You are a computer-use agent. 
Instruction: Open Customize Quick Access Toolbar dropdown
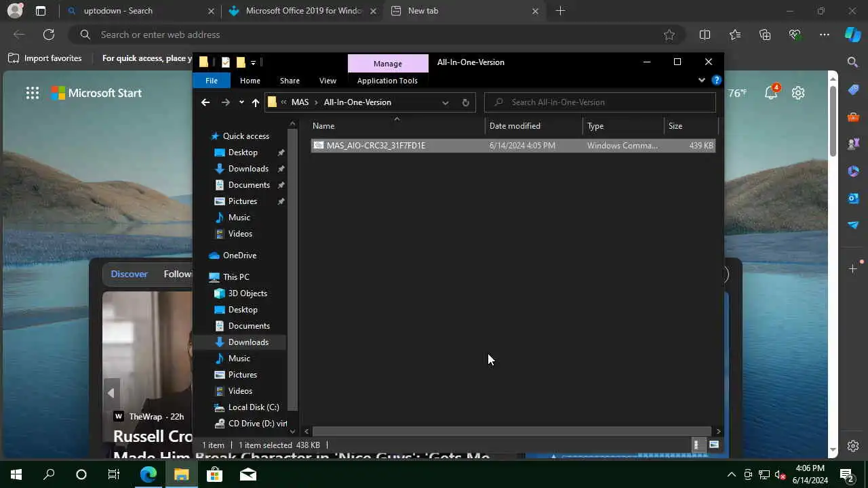click(x=253, y=62)
